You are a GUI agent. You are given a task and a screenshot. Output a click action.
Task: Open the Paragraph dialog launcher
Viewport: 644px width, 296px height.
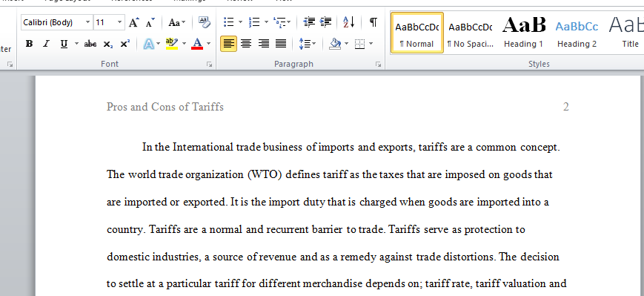click(378, 64)
